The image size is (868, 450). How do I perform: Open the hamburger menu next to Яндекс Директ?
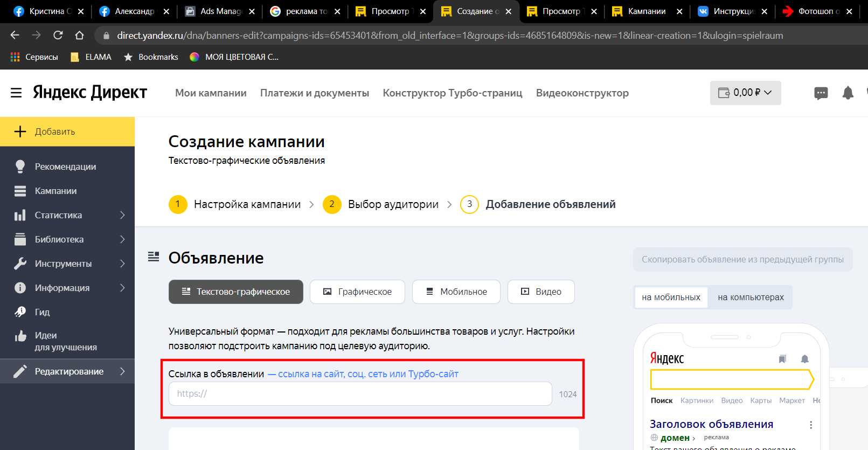coord(16,93)
